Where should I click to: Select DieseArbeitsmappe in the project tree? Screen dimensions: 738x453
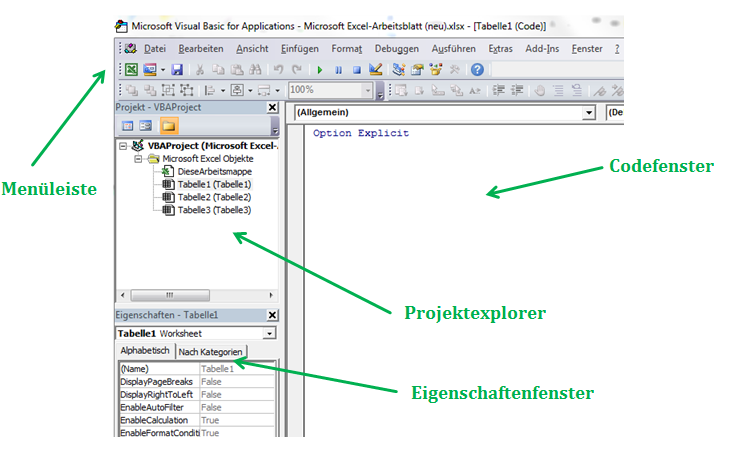(214, 171)
